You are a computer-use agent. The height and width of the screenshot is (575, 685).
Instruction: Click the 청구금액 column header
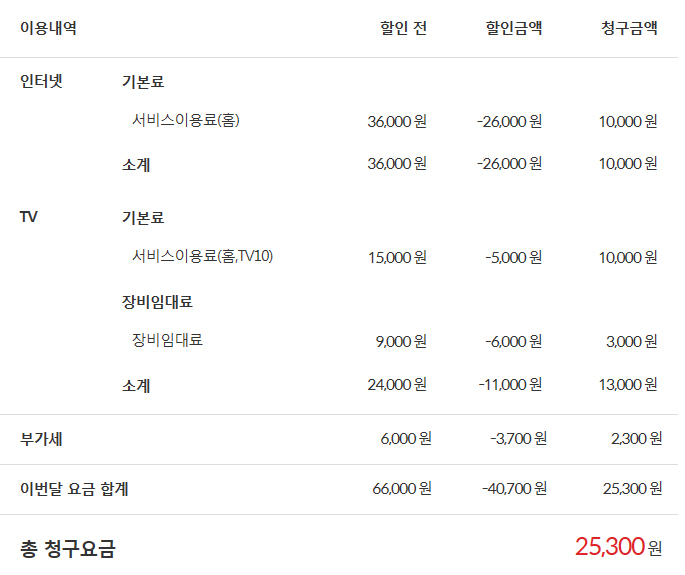point(629,28)
